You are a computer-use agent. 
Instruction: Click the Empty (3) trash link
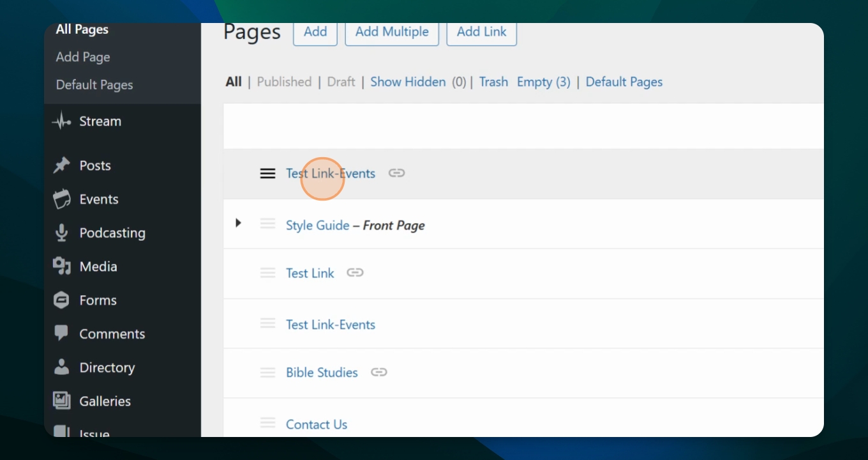[x=544, y=82]
